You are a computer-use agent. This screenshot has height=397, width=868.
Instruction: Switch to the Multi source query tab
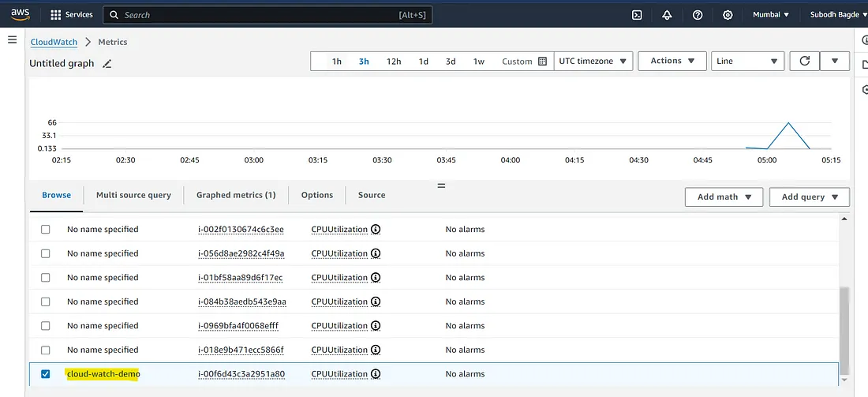tap(133, 195)
